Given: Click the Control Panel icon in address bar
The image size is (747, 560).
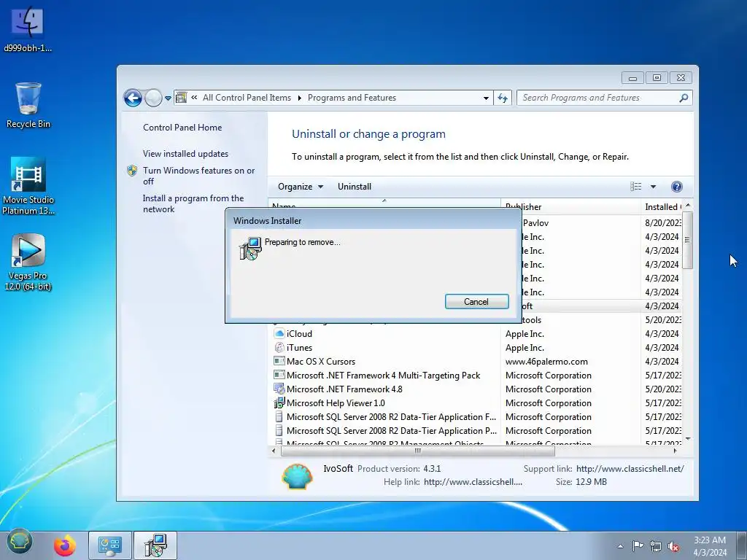Looking at the screenshot, I should coord(181,98).
